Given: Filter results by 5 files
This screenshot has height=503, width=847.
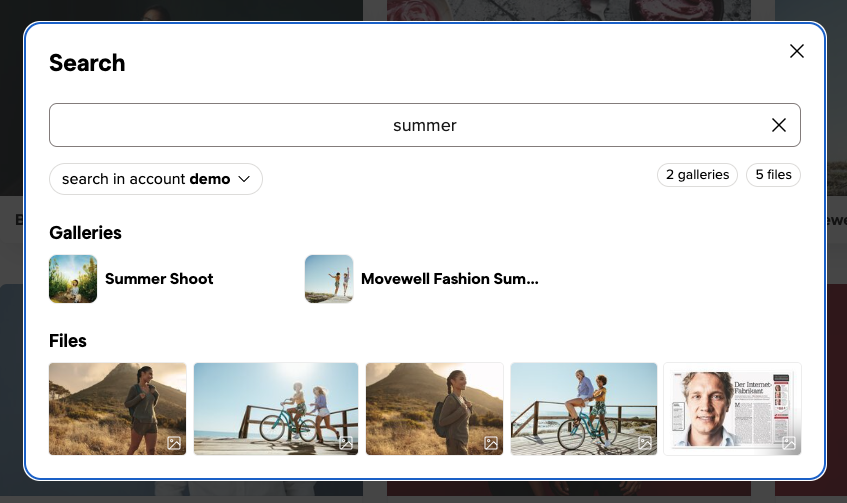Looking at the screenshot, I should pyautogui.click(x=773, y=175).
